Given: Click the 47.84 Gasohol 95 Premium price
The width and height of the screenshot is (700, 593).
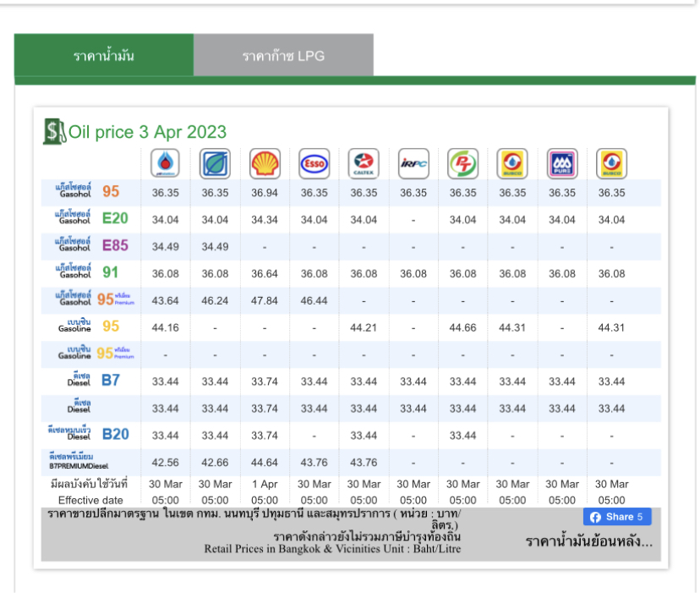Looking at the screenshot, I should 265,301.
